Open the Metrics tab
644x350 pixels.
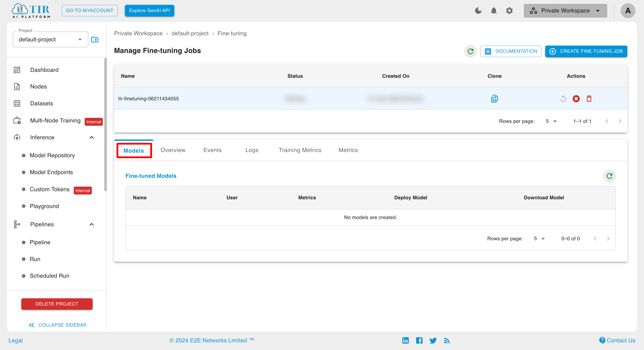click(x=348, y=150)
